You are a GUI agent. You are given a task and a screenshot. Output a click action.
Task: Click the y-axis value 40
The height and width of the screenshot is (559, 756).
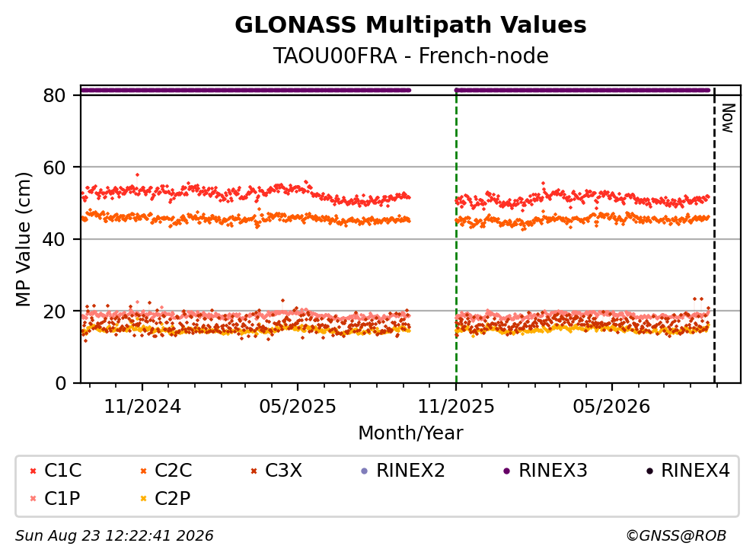click(x=54, y=239)
